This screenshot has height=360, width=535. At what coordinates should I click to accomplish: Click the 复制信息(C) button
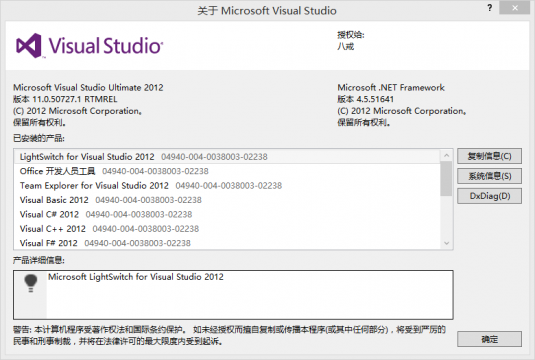pos(489,156)
